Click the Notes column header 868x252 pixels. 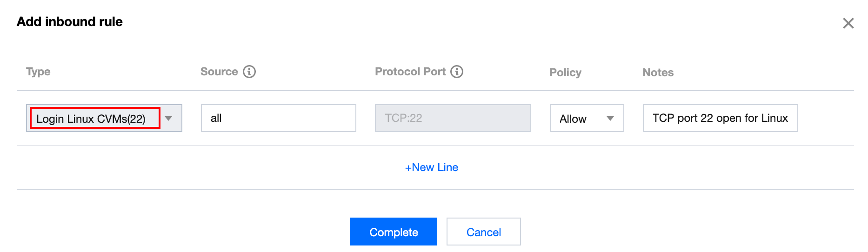tap(658, 73)
